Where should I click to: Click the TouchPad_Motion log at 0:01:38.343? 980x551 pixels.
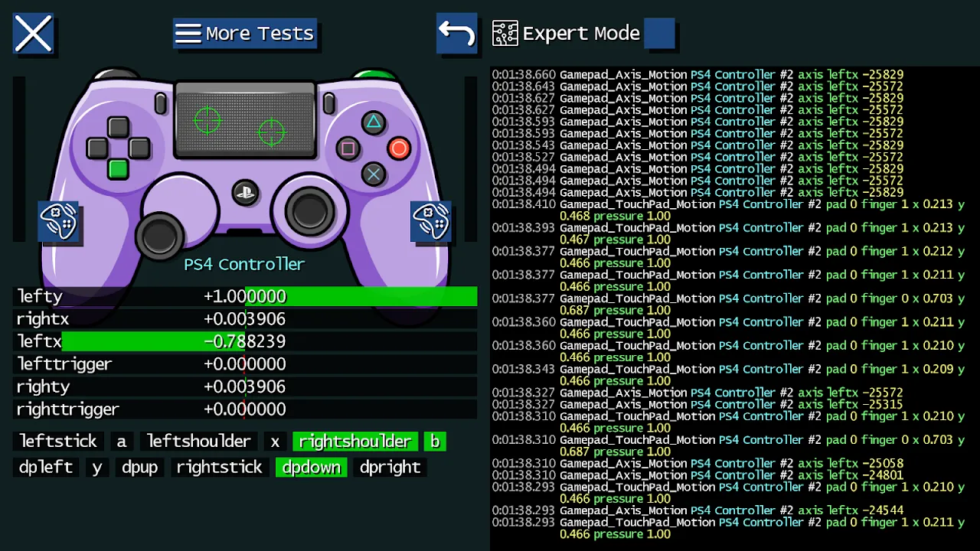tap(729, 375)
